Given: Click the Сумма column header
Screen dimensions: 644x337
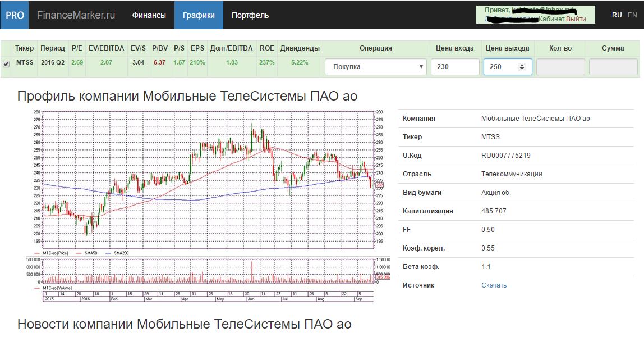Looking at the screenshot, I should (x=613, y=48).
